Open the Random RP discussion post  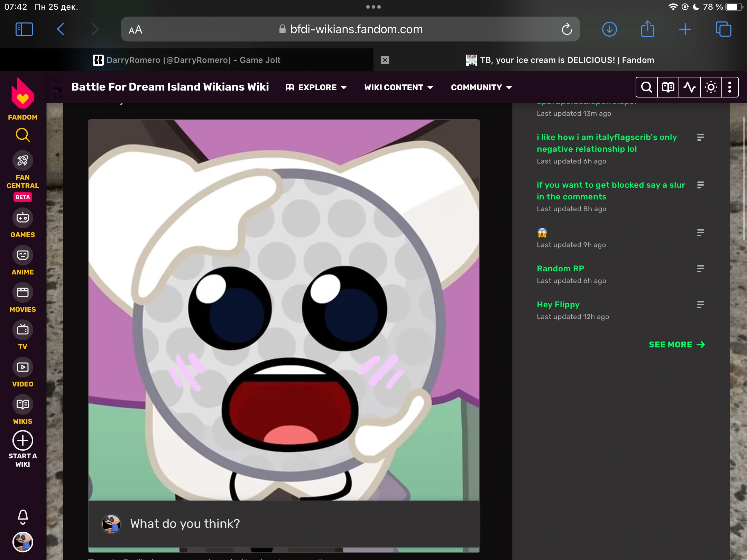560,268
